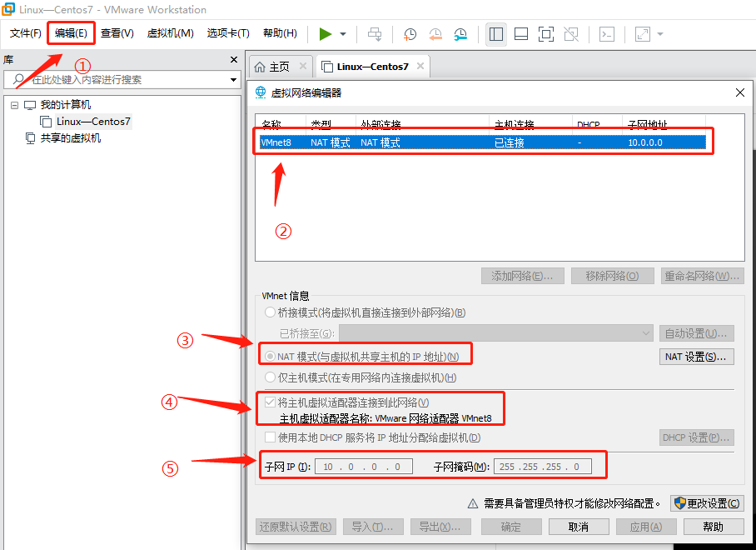The height and width of the screenshot is (550, 756).
Task: Select NAT 模式 radio button
Action: [270, 357]
